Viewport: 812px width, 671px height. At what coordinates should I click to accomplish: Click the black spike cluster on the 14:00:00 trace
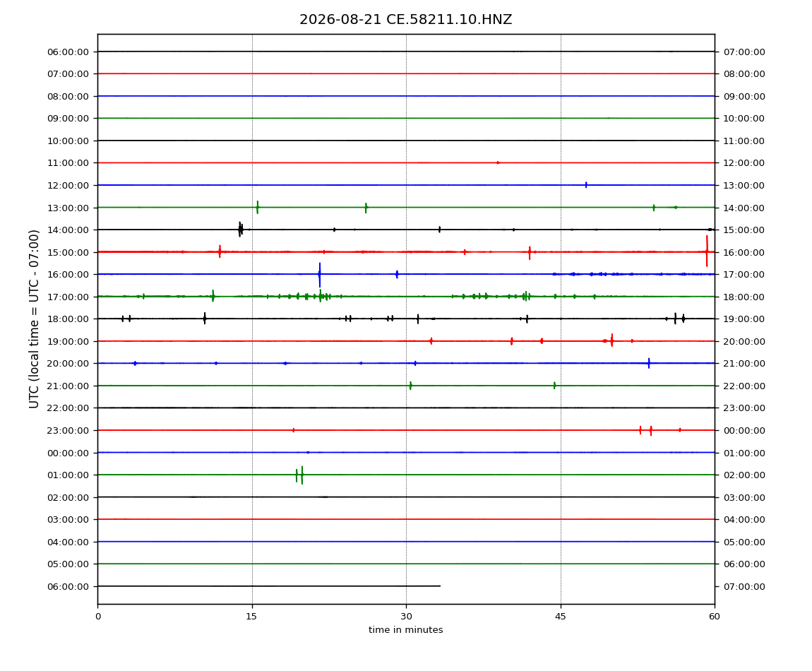(240, 229)
